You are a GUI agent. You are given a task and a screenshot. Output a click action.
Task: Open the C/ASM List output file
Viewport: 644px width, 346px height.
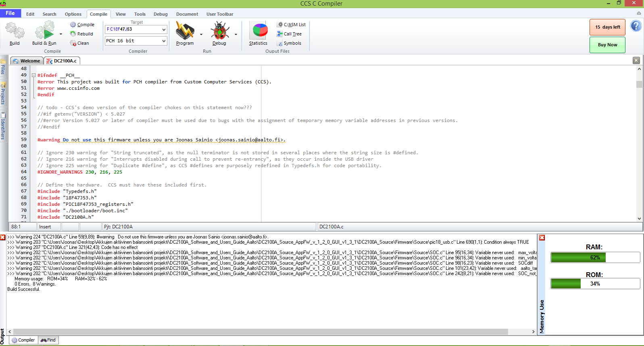[x=291, y=25]
